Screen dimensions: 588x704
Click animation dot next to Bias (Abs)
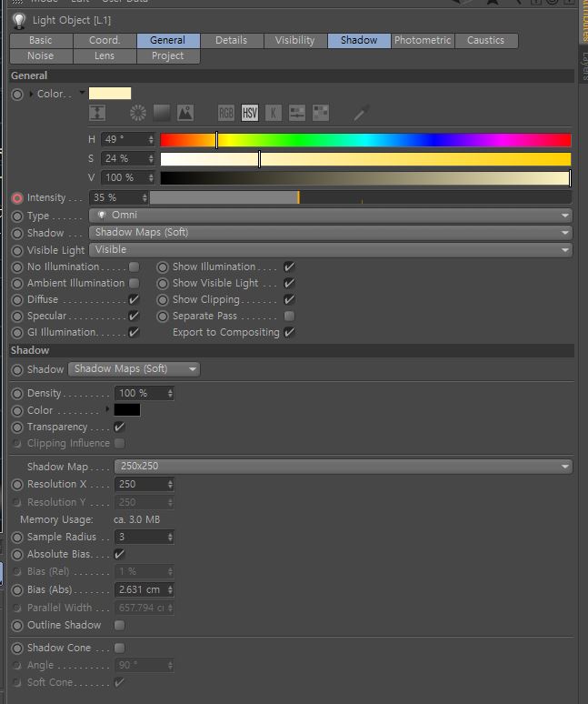coord(17,590)
